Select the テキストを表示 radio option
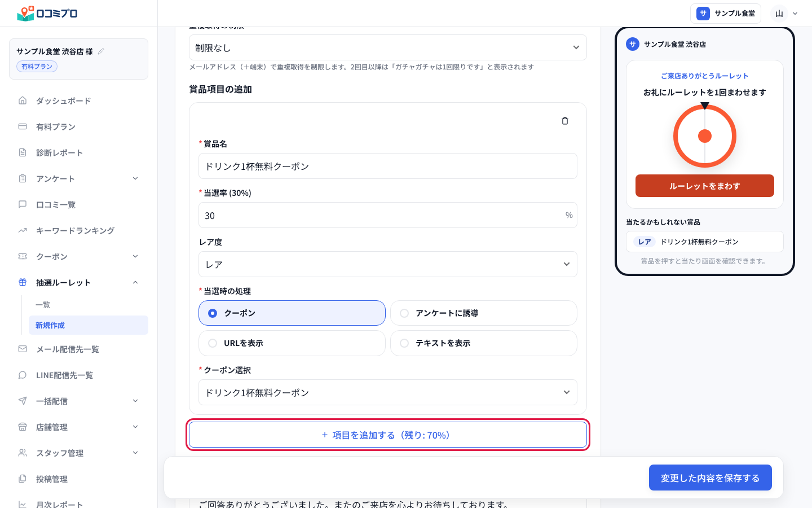This screenshot has height=508, width=812. [x=484, y=343]
